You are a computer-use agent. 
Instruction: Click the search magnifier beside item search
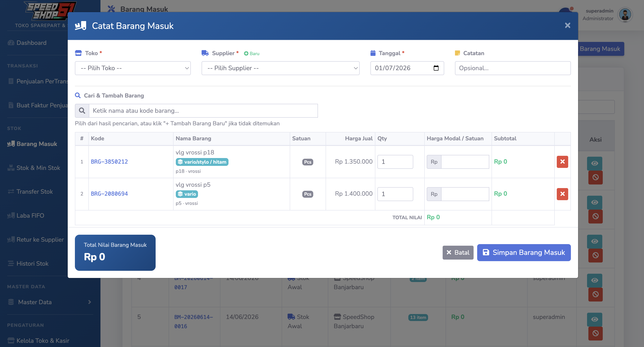pyautogui.click(x=82, y=111)
